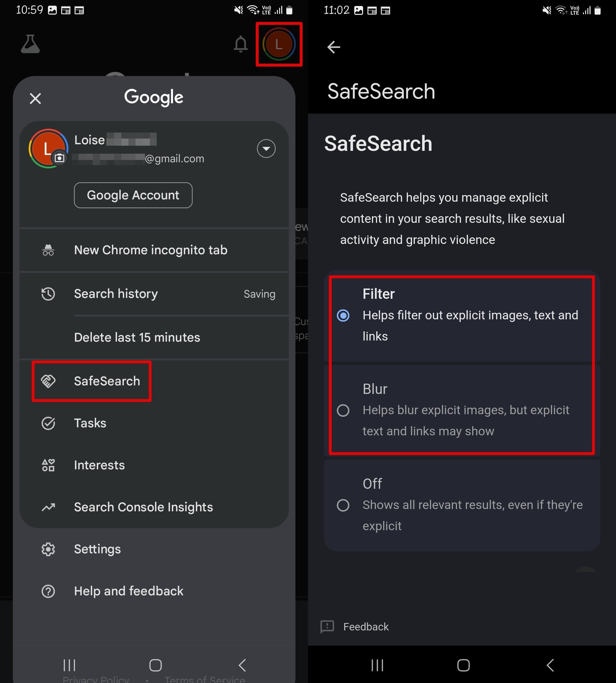
Task: Tap the 10:59 status bar clock
Action: (x=29, y=10)
